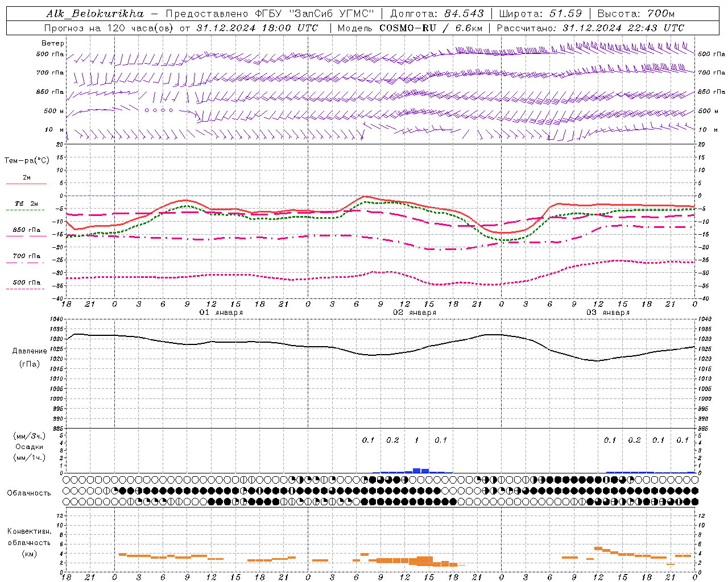Click the left 700 гПа wind level label
Image resolution: width=728 pixels, height=582 pixels.
pos(50,73)
